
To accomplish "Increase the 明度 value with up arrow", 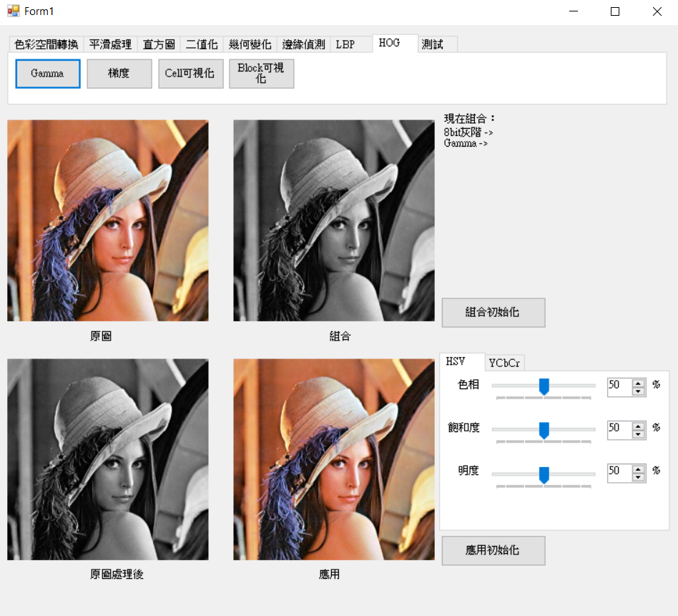I will [x=638, y=469].
